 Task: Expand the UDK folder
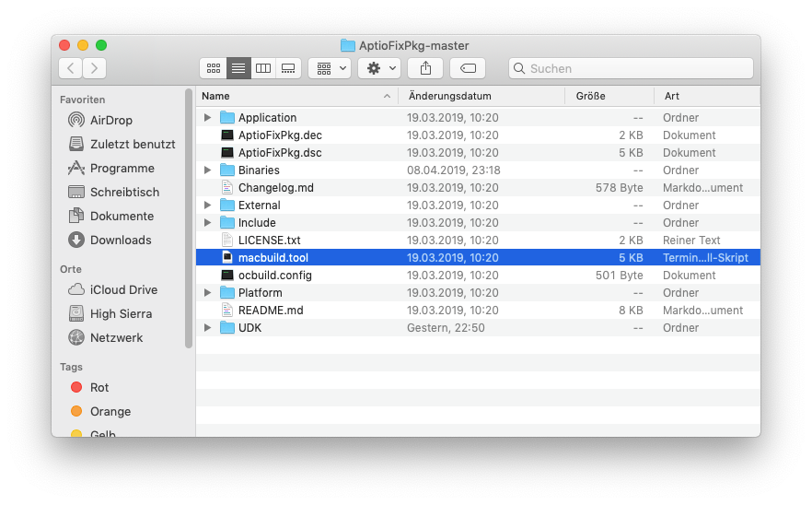(207, 328)
